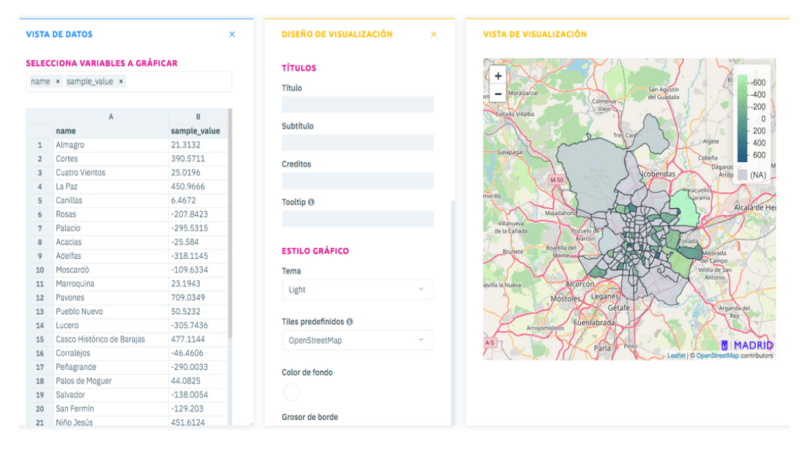800x450 pixels.
Task: Select the 'Corralejos' cell
Action: (x=111, y=353)
